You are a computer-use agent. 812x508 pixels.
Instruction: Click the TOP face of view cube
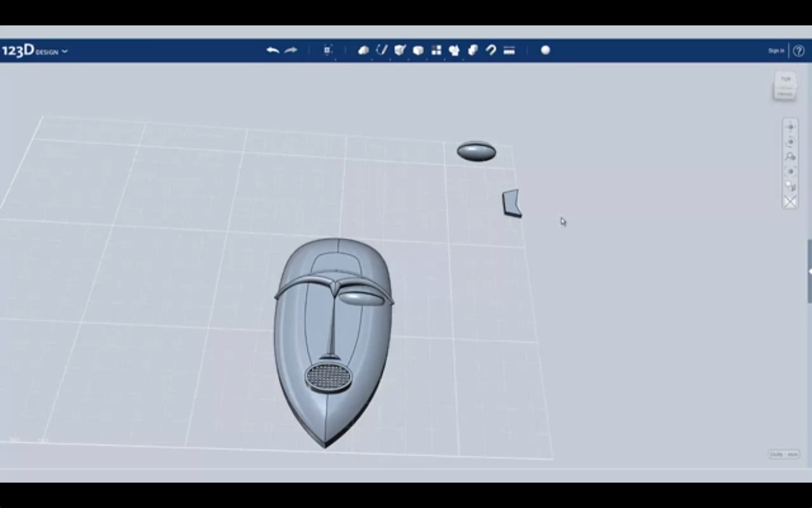pyautogui.click(x=785, y=80)
